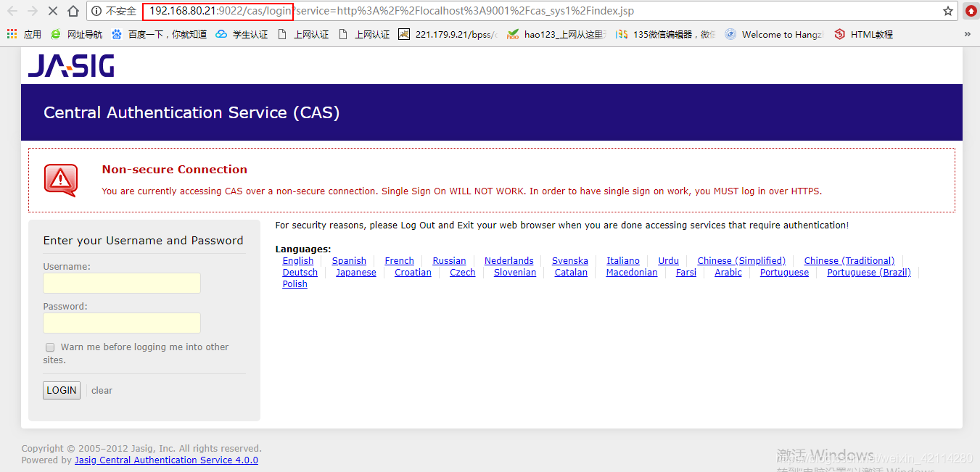This screenshot has height=472, width=980.
Task: Switch language to Spanish
Action: (x=349, y=261)
